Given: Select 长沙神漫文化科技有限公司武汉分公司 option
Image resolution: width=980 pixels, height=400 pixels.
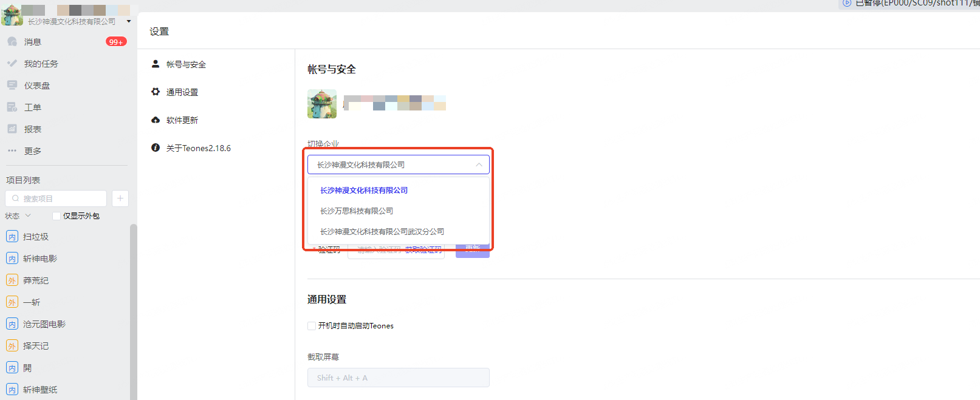Looking at the screenshot, I should 382,232.
